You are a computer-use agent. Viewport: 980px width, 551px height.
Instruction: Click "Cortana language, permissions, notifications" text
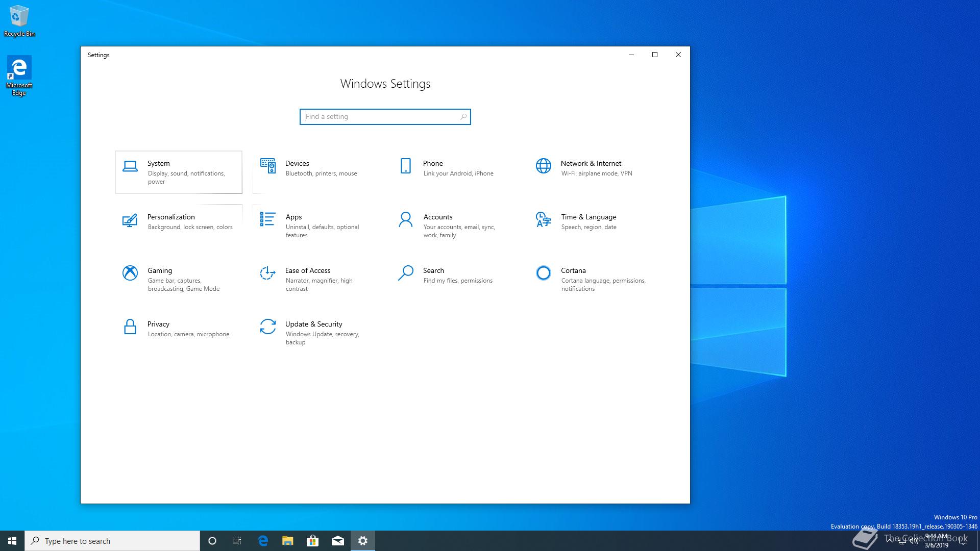pyautogui.click(x=603, y=285)
